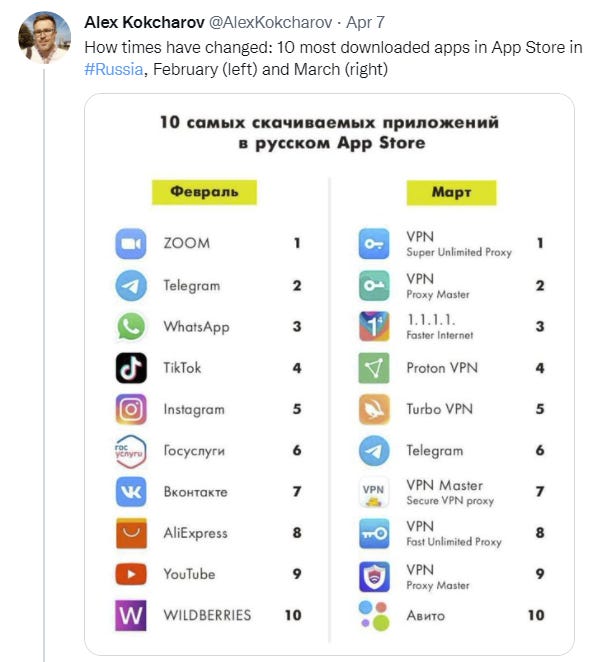This screenshot has height=662, width=601.
Task: Click the yellow Март header label
Action: [x=450, y=191]
